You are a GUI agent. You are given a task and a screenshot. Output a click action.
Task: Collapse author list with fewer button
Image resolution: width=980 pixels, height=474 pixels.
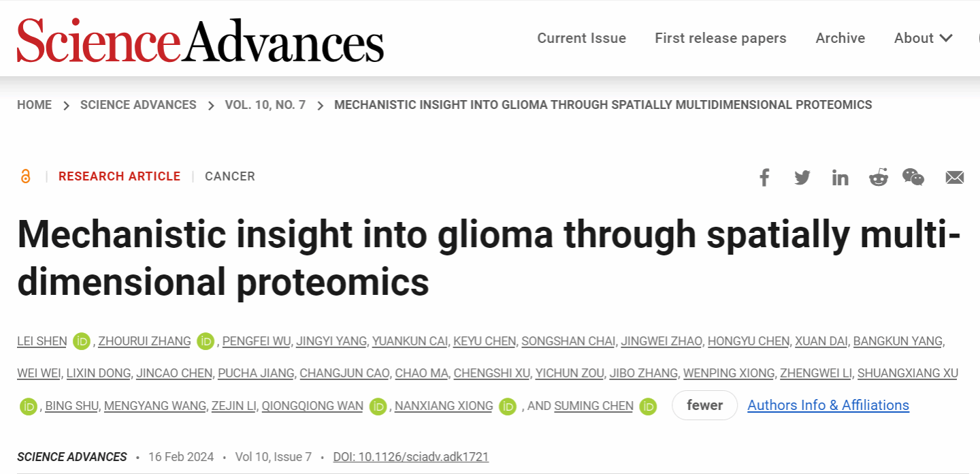[x=704, y=405]
